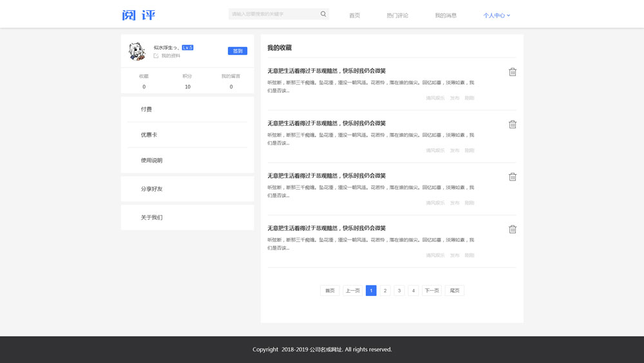Screen dimensions: 644x363
Task: Remove the third favorite via trash icon
Action: [x=513, y=177]
